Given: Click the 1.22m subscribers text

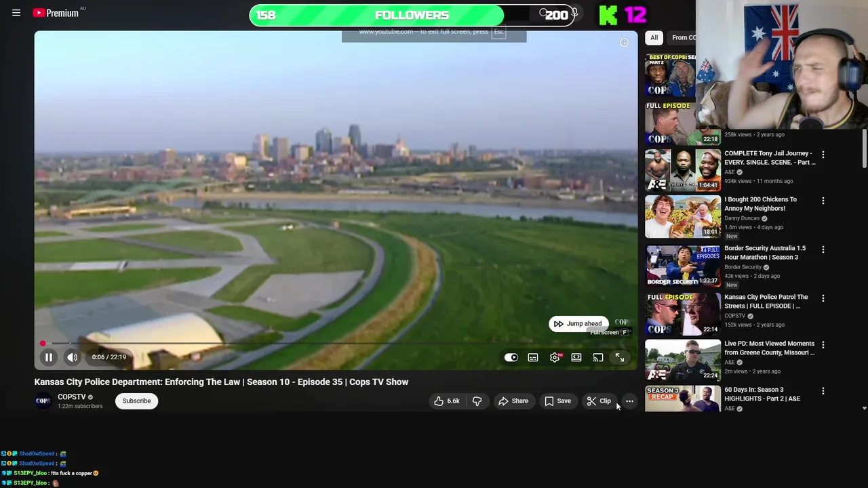Looking at the screenshot, I should click(x=80, y=407).
